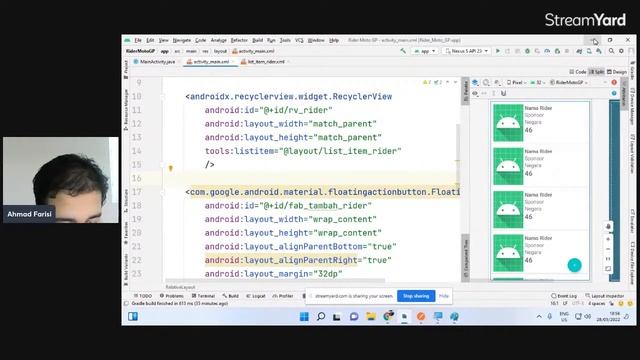The height and width of the screenshot is (360, 640).
Task: Select the first Nama Rider preview item
Action: pyautogui.click(x=540, y=122)
